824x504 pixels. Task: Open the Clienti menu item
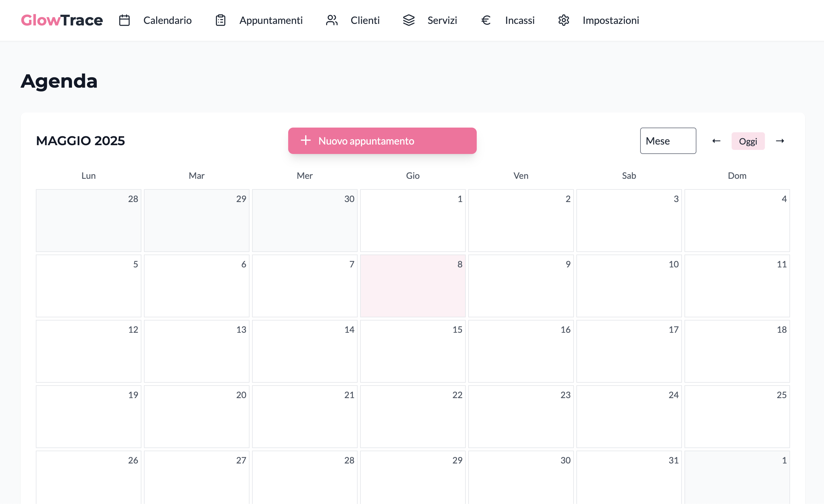click(x=365, y=20)
